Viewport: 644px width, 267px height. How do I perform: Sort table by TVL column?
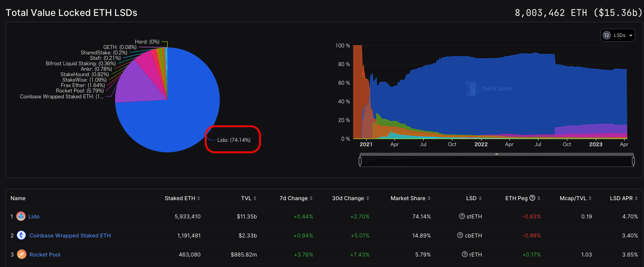point(249,198)
